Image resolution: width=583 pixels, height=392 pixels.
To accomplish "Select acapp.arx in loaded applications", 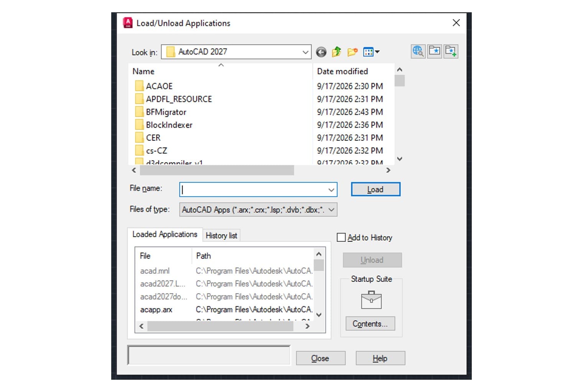I will point(156,310).
